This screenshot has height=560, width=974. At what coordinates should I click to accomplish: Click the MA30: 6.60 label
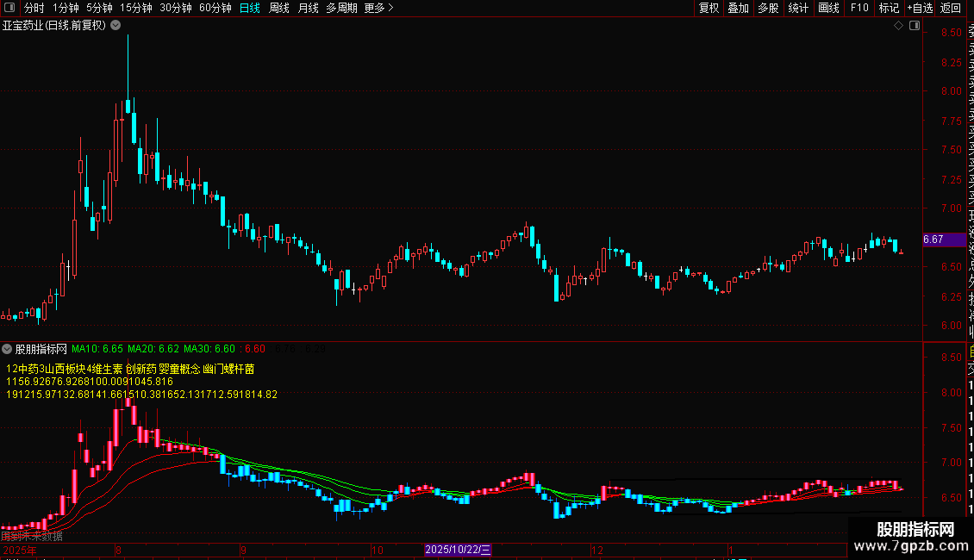pyautogui.click(x=209, y=349)
